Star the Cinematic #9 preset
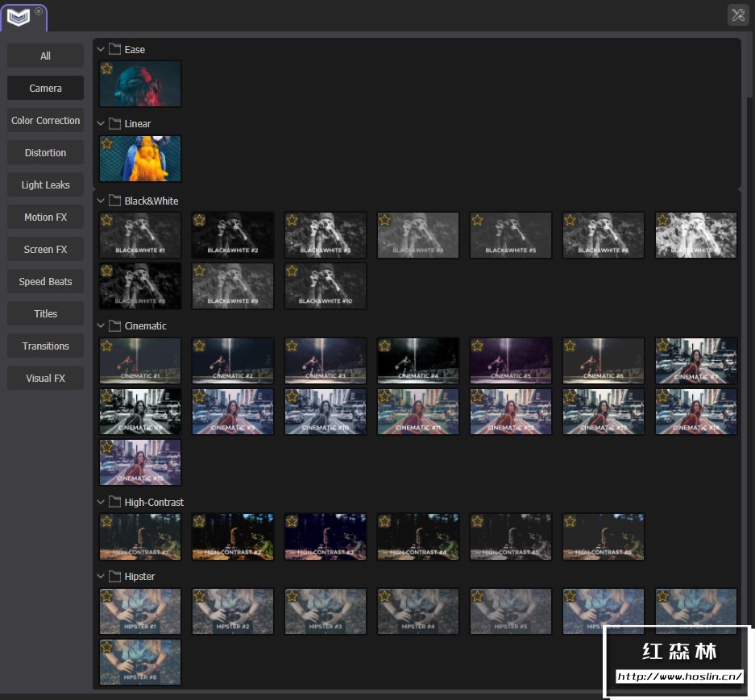 (199, 396)
